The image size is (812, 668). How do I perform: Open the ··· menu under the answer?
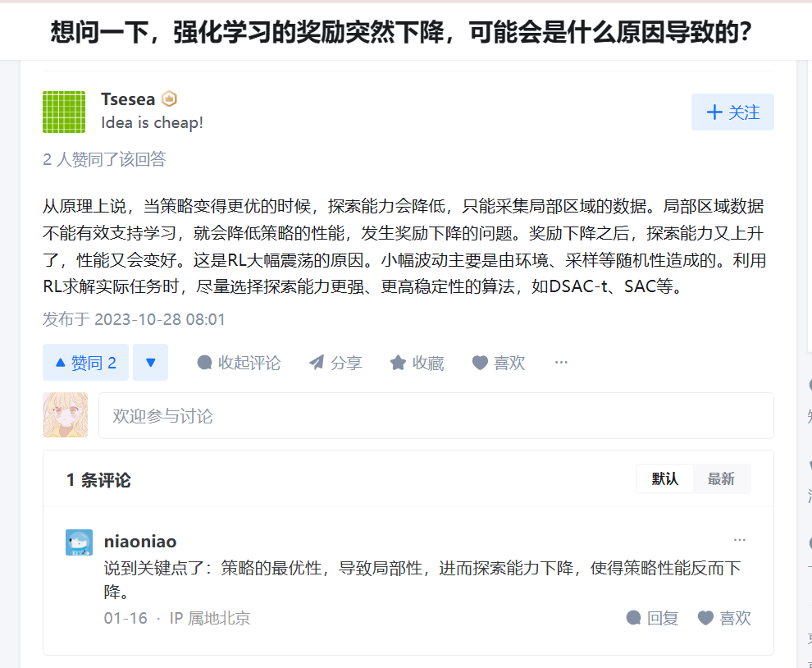coord(561,362)
